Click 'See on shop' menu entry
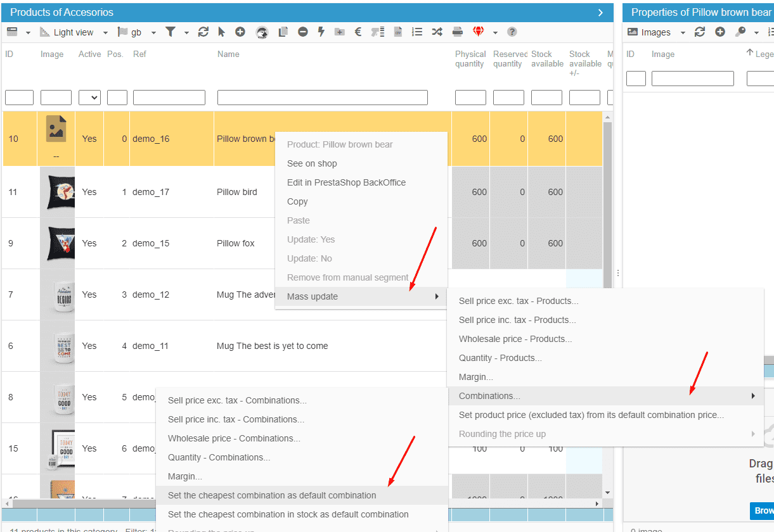774x532 pixels. click(312, 163)
